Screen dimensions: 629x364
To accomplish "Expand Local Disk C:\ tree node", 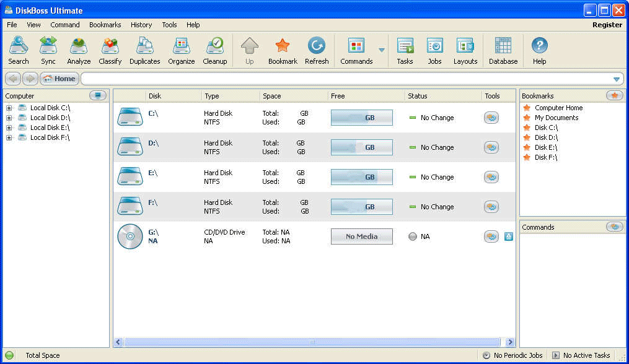I will (9, 108).
